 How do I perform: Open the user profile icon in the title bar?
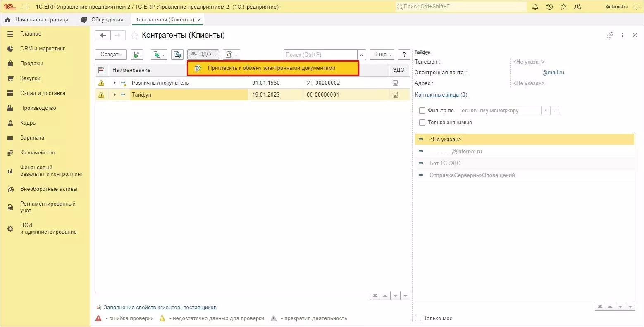pyautogui.click(x=578, y=7)
